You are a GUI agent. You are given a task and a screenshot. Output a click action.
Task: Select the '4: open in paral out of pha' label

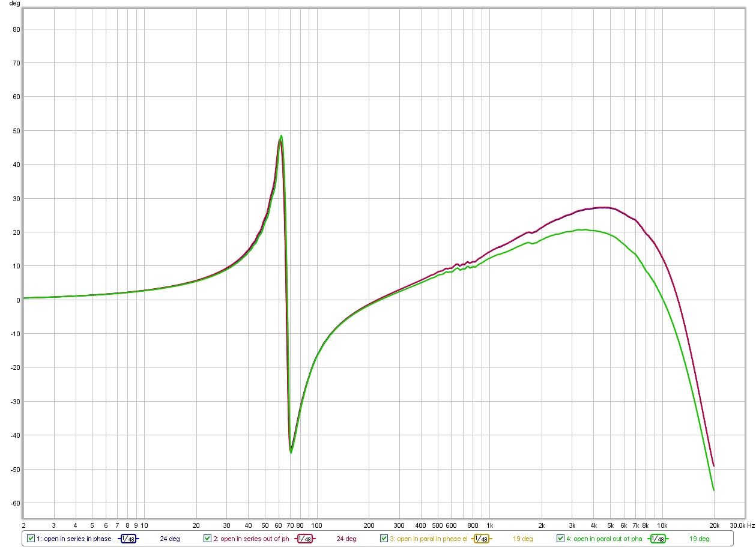[605, 539]
